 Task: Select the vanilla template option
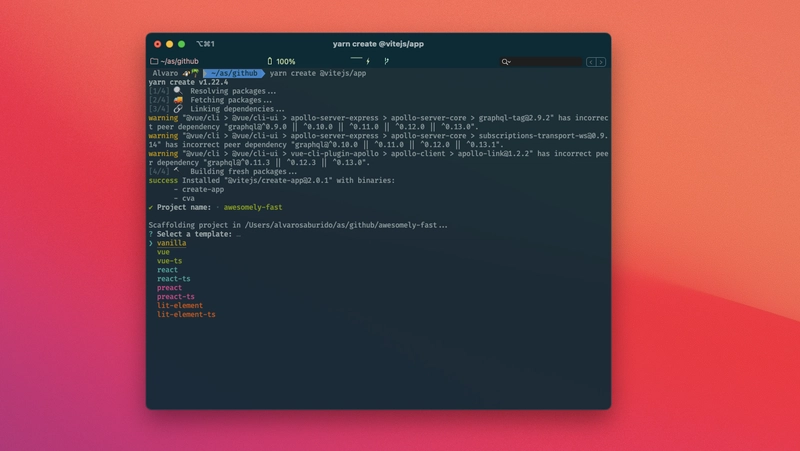pyautogui.click(x=171, y=243)
